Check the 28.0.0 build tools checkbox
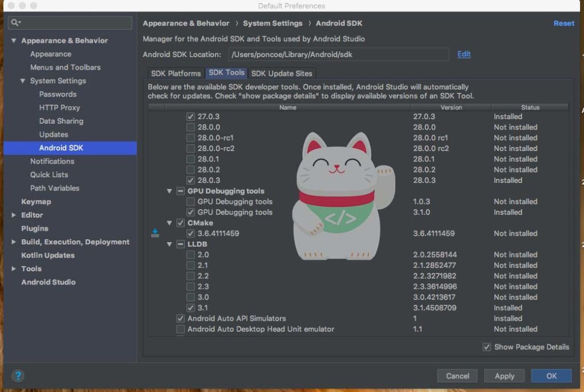The height and width of the screenshot is (392, 584). pyautogui.click(x=190, y=127)
